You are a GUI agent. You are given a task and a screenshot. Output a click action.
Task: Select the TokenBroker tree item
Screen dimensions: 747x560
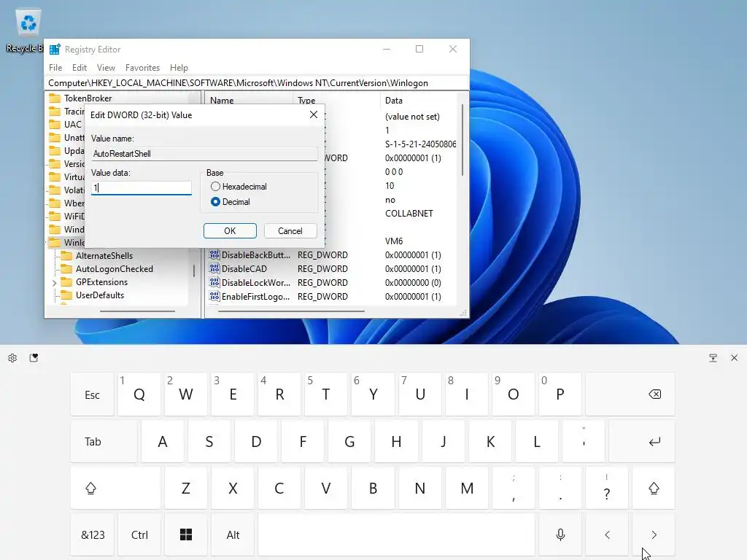click(88, 98)
